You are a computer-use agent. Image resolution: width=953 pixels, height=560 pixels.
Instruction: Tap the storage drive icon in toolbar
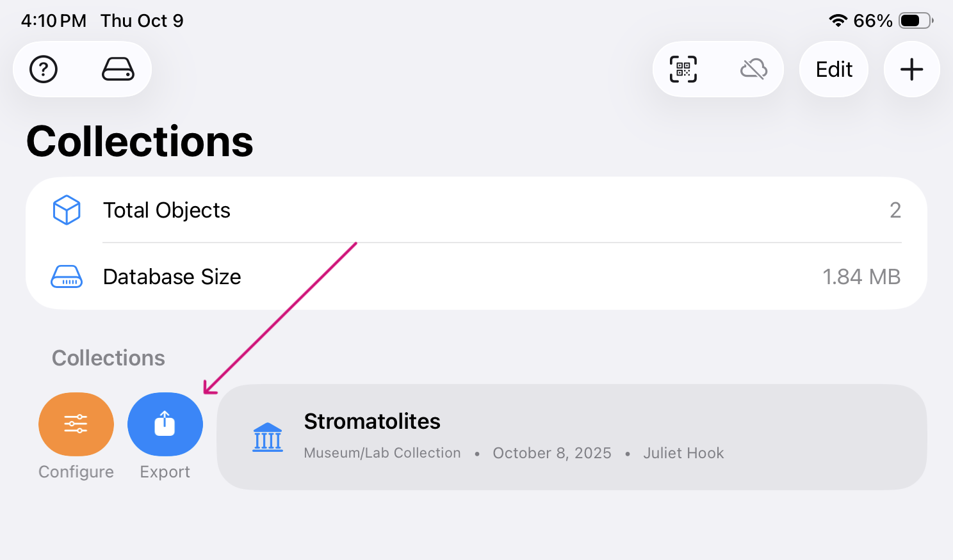click(118, 69)
